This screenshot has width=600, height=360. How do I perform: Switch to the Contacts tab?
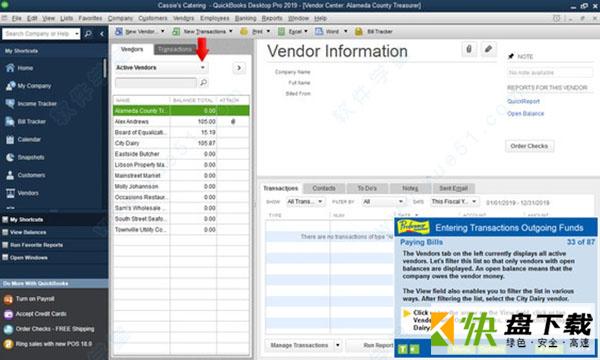(324, 188)
